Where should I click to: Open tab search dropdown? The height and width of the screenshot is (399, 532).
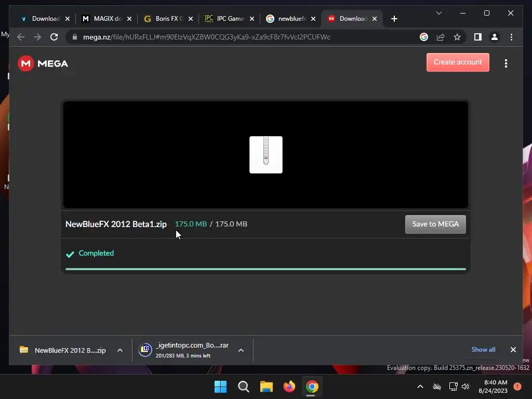coord(438,13)
